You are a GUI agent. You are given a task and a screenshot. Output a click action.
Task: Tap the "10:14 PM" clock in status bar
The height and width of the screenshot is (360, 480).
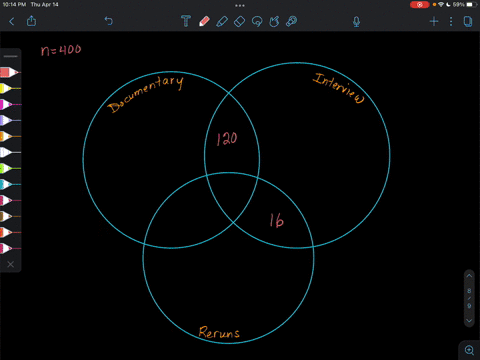[14, 5]
